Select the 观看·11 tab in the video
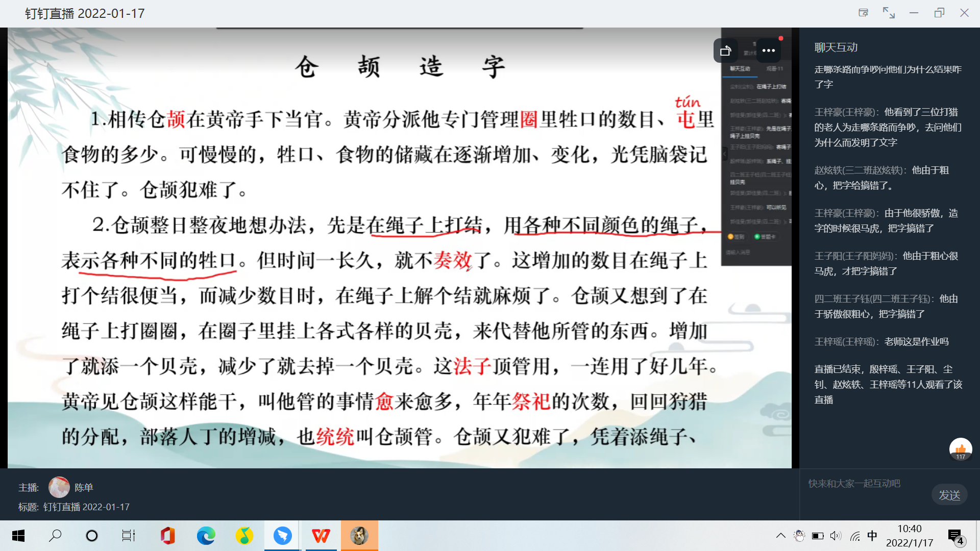The image size is (980, 551). 774,68
